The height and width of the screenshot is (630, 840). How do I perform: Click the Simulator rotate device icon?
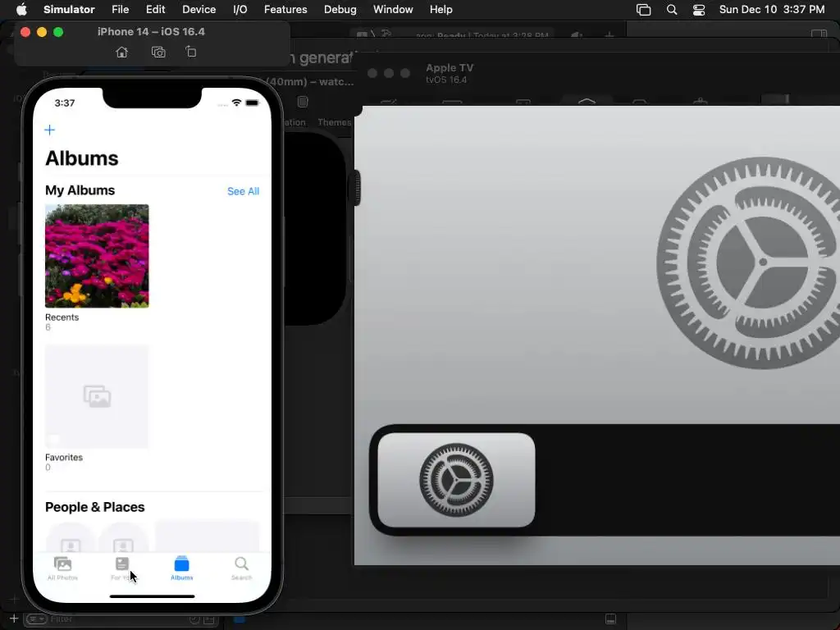point(190,52)
